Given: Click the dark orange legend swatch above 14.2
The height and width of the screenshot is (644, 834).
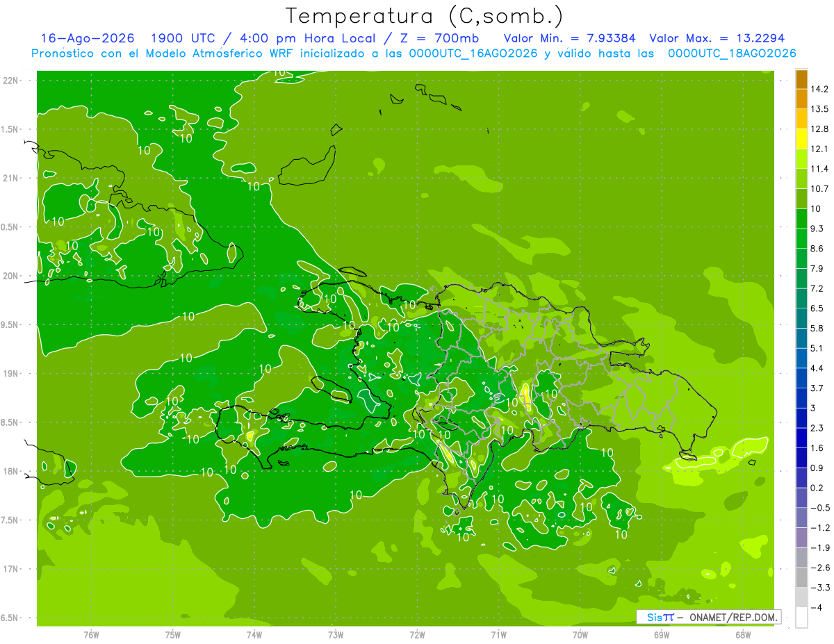Looking at the screenshot, I should click(801, 79).
